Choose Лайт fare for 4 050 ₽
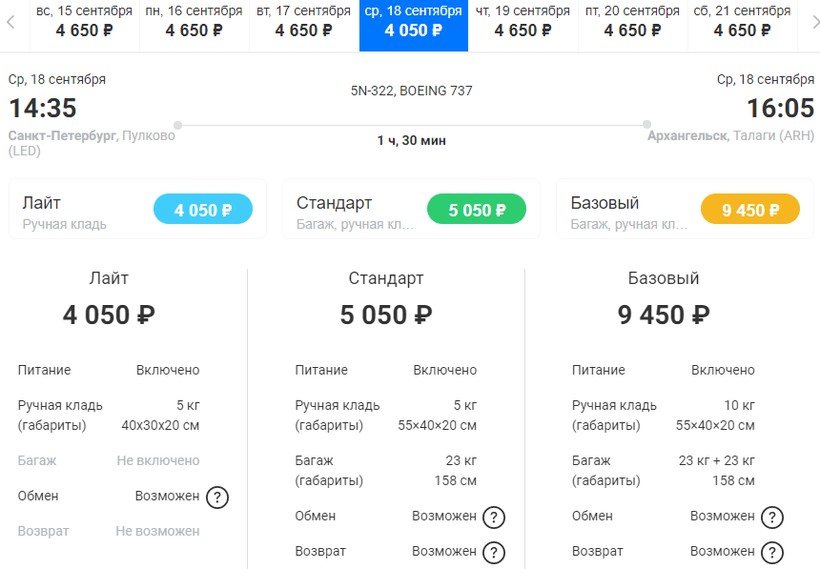The image size is (820, 569). pyautogui.click(x=203, y=209)
